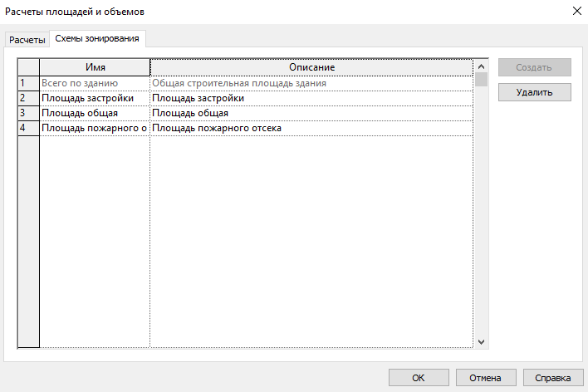
Task: Click the Имя column header
Action: pos(95,67)
